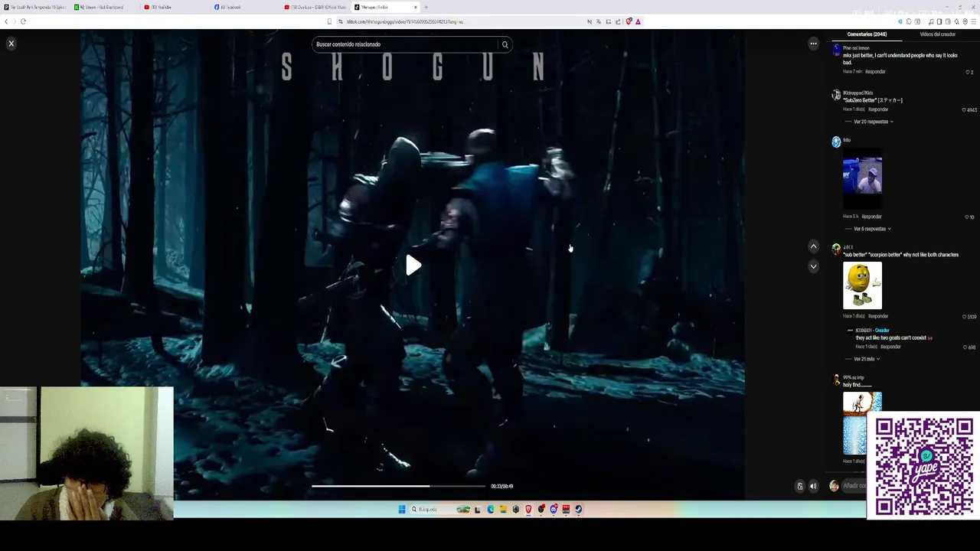Viewport: 980px width, 551px height.
Task: Expand Ver 8 respuestas
Action: [871, 229]
